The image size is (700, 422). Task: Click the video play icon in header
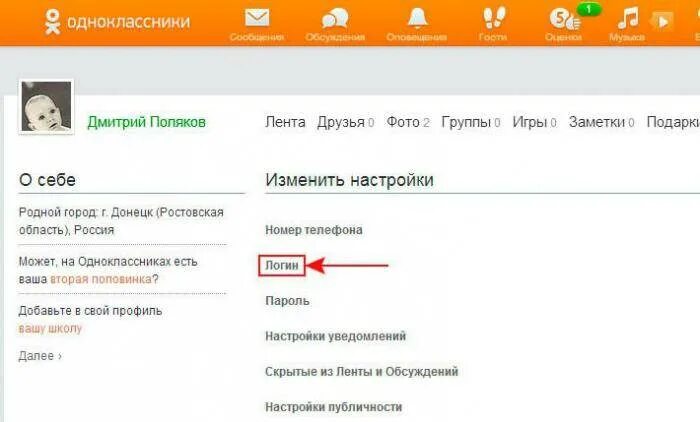(662, 21)
